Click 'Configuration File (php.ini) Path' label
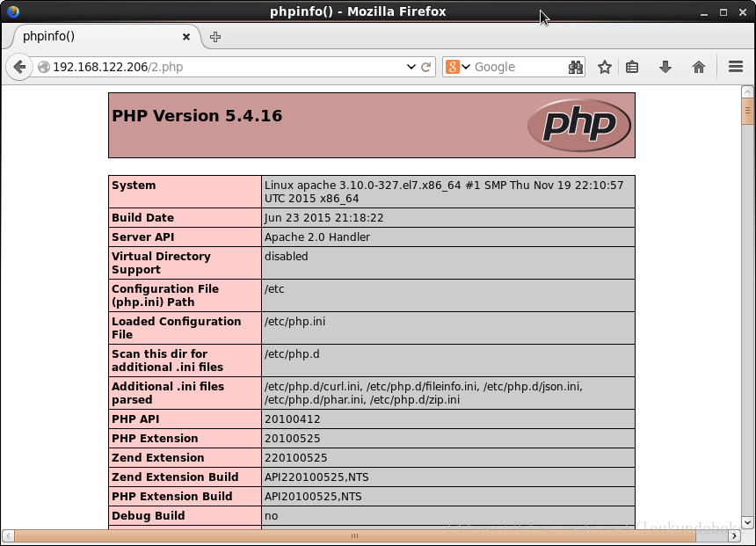The height and width of the screenshot is (546, 756). point(165,295)
